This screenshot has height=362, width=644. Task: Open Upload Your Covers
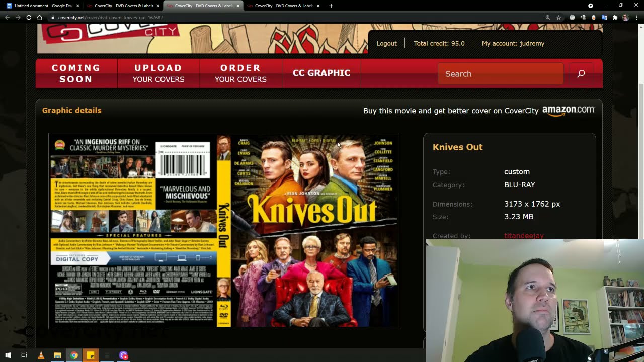click(158, 73)
